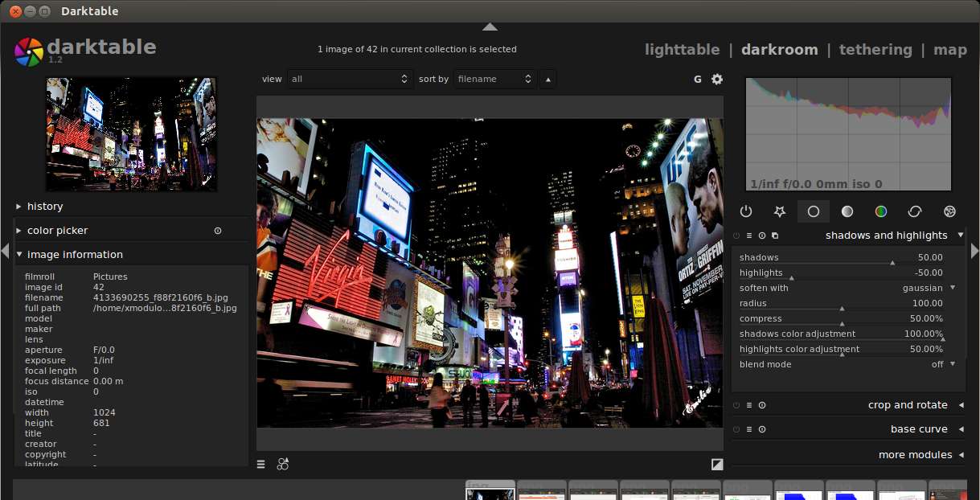
Task: Toggle over/under exposure indicator icon
Action: tap(717, 464)
